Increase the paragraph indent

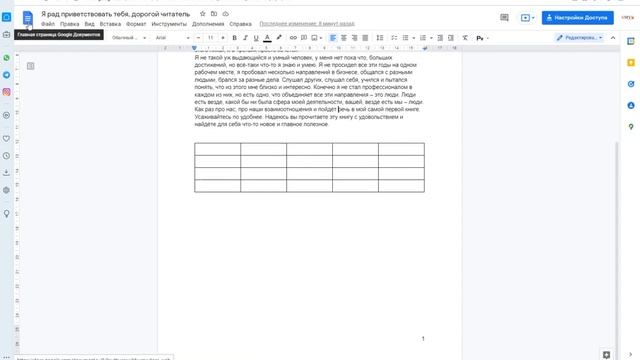coord(451,38)
